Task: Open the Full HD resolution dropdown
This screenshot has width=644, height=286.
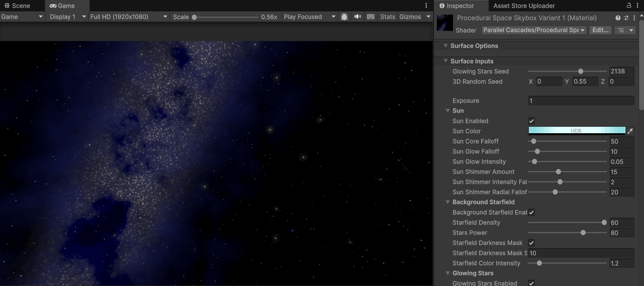Action: pos(129,17)
